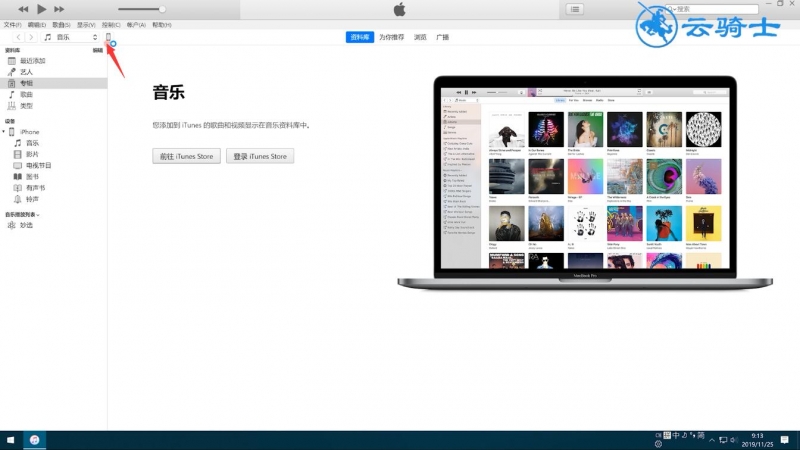This screenshot has width=800, height=450.
Task: Click the iPhone device icon in the toolbar
Action: 108,37
